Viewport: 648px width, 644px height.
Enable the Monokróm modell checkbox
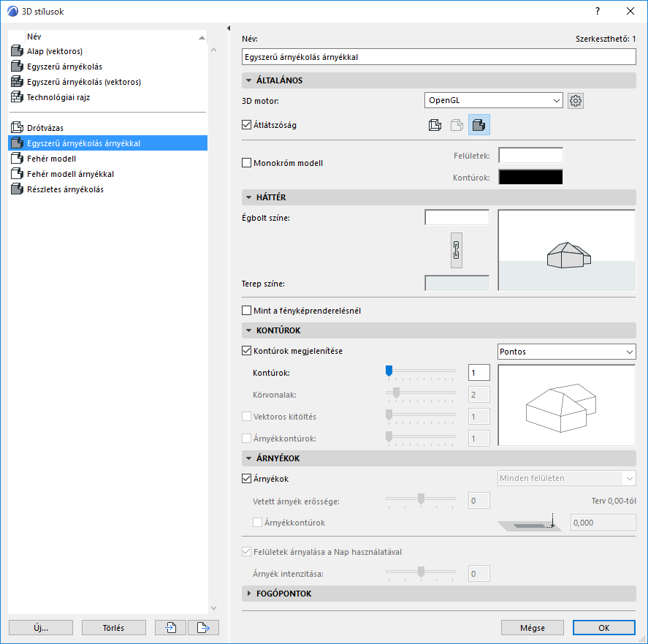coord(246,162)
